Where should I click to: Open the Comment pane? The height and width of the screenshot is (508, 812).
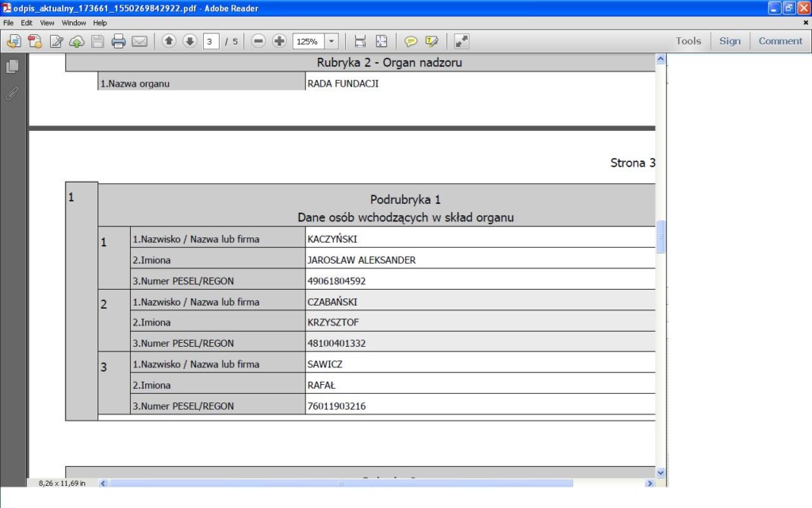pyautogui.click(x=780, y=41)
